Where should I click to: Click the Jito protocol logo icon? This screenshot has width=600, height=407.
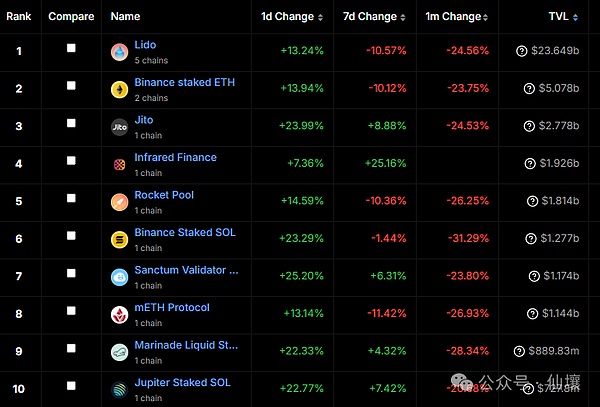(119, 127)
